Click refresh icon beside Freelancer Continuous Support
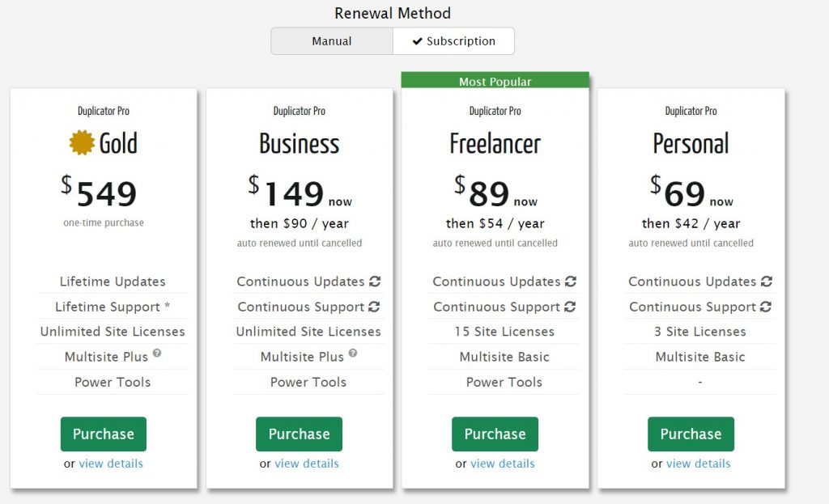This screenshot has width=829, height=504. tap(569, 307)
